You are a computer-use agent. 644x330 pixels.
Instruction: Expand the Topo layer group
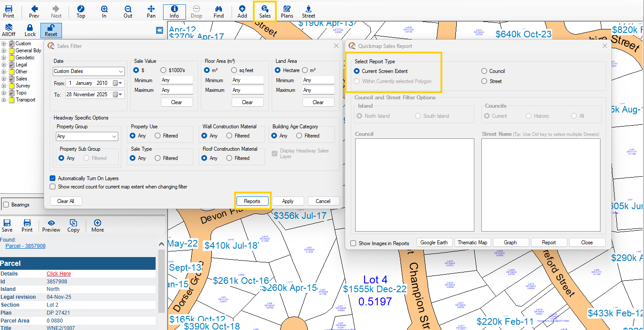click(x=4, y=92)
